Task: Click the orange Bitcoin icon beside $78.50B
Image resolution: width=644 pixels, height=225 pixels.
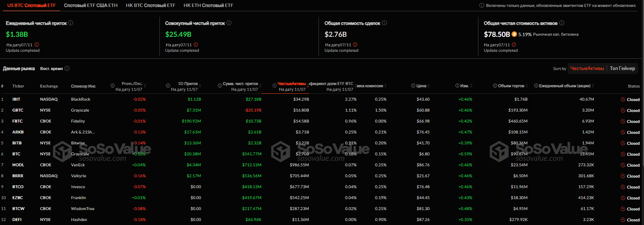Action: tap(514, 34)
